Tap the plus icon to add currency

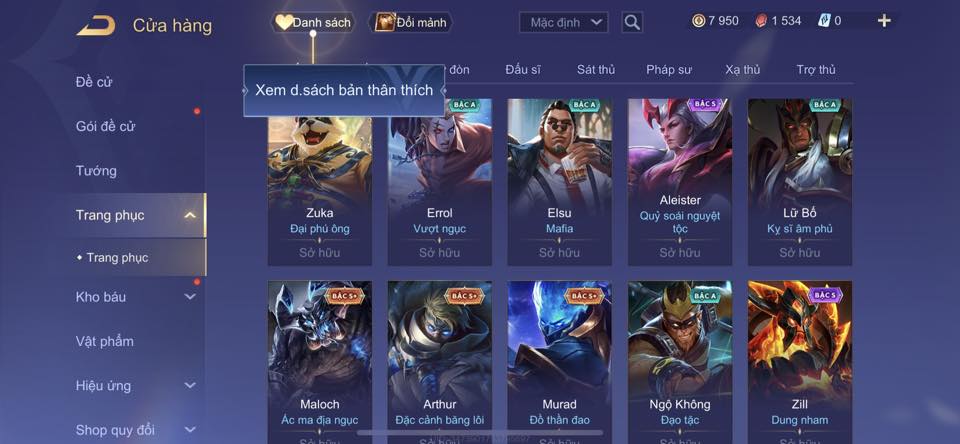(x=884, y=21)
